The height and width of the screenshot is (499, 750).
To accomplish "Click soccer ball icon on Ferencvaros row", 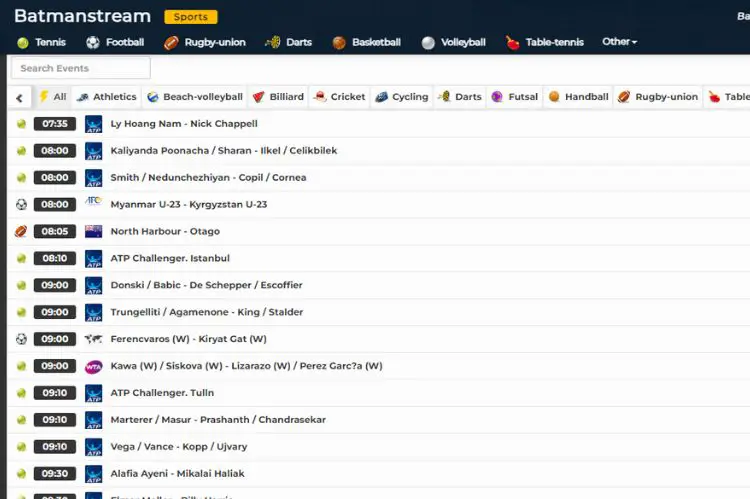I will click(21, 339).
